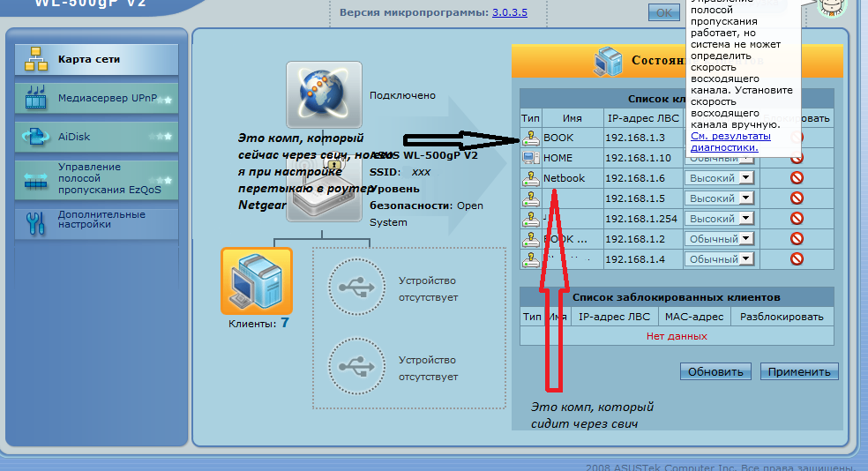Click the Internet globe status icon

(324, 94)
